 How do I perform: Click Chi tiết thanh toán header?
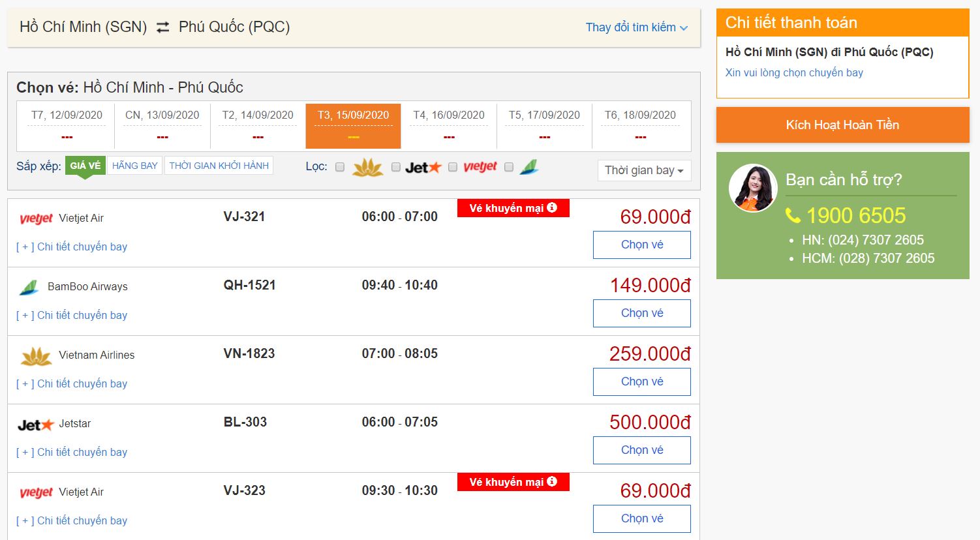tap(842, 23)
